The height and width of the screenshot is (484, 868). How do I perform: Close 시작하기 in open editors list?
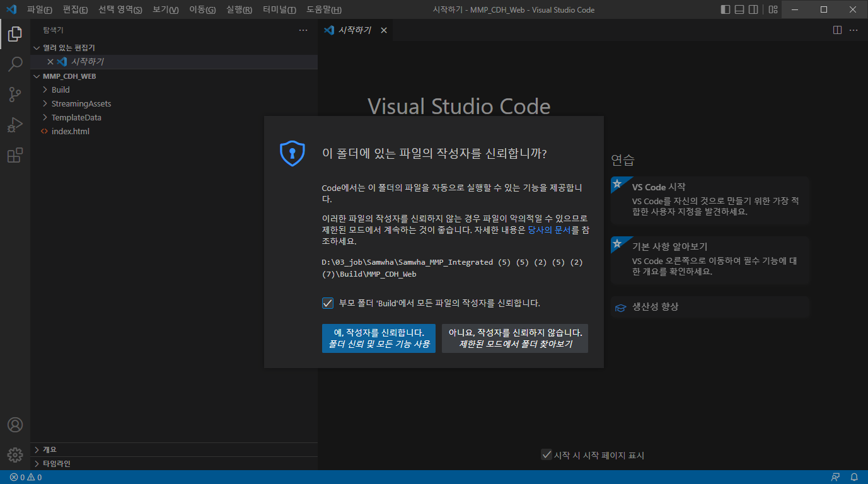50,62
